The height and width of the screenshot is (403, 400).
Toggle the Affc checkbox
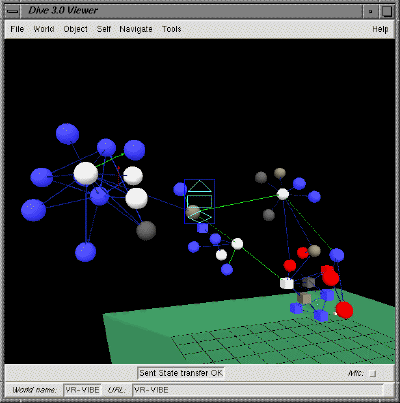click(x=373, y=374)
